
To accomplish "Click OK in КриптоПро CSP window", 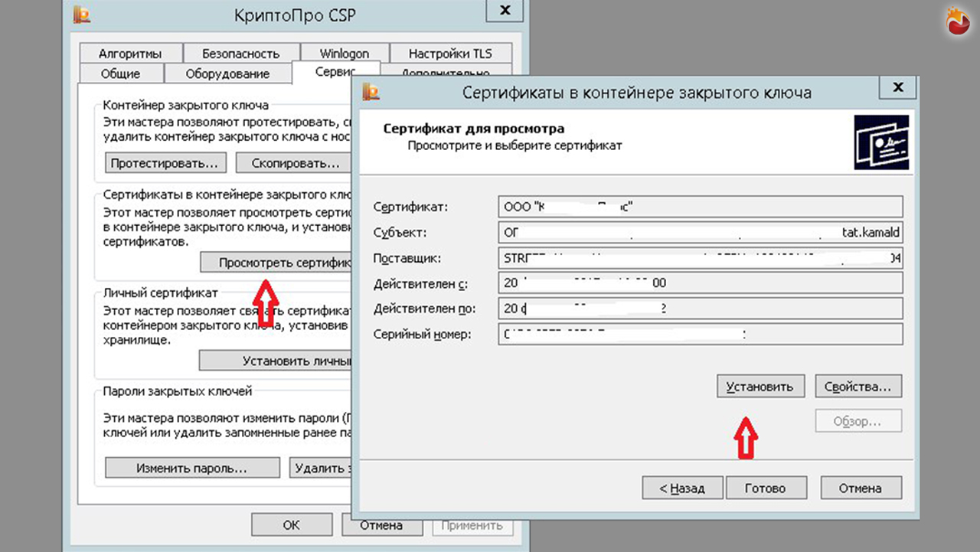I will click(x=292, y=525).
